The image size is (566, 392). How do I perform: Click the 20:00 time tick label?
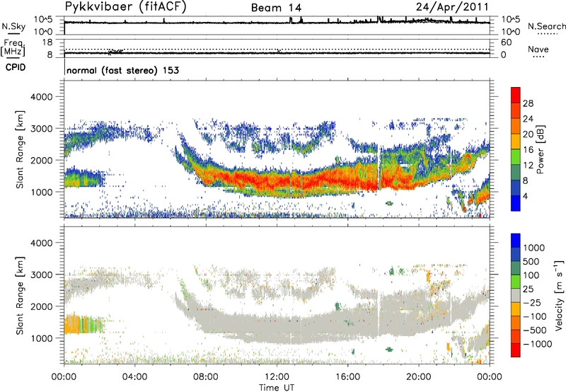click(419, 377)
